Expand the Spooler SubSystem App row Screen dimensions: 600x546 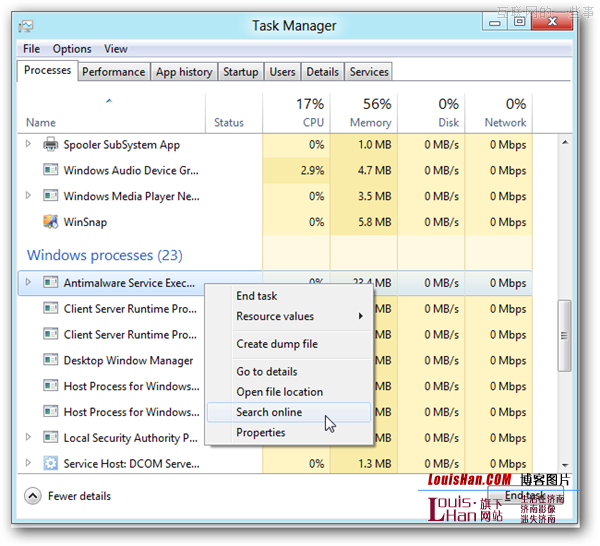tap(28, 144)
